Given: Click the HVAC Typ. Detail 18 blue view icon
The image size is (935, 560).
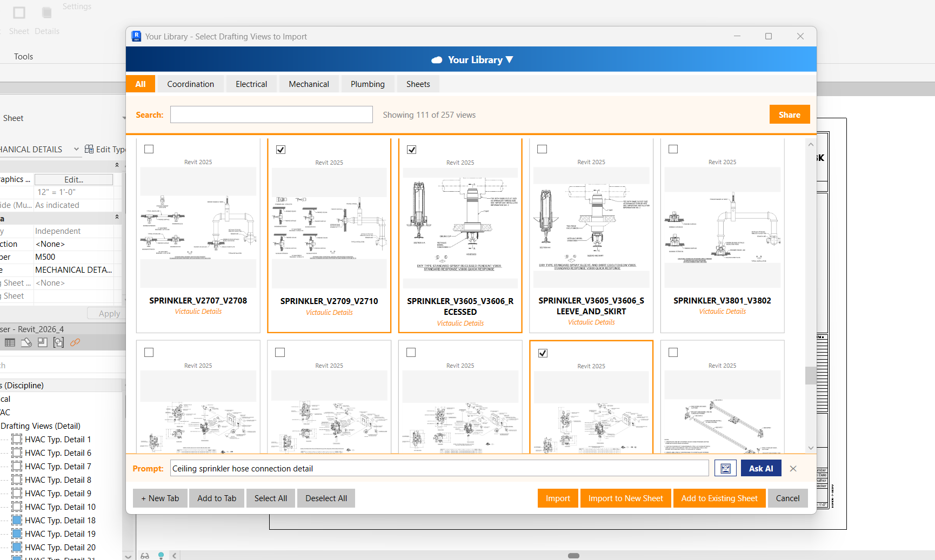Looking at the screenshot, I should [x=17, y=520].
